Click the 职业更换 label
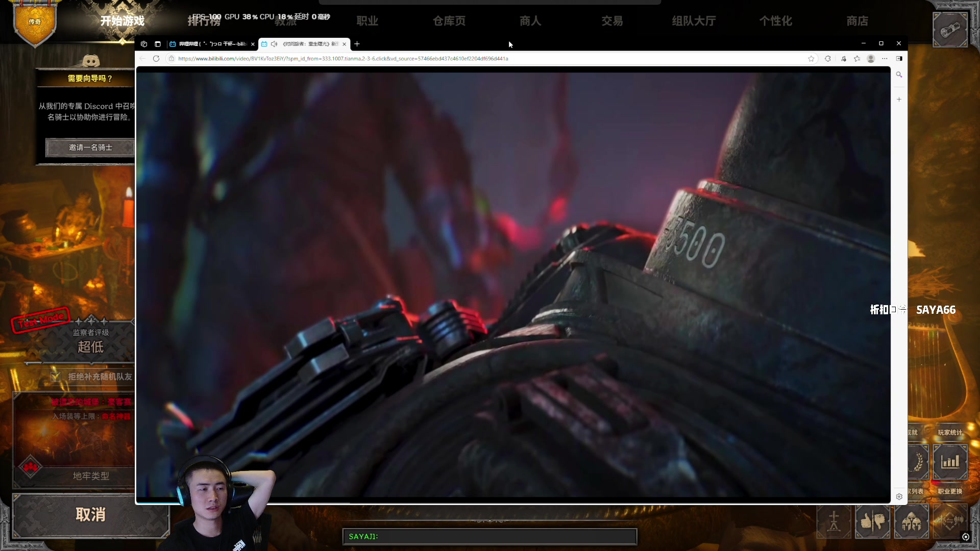The height and width of the screenshot is (551, 980). [950, 491]
